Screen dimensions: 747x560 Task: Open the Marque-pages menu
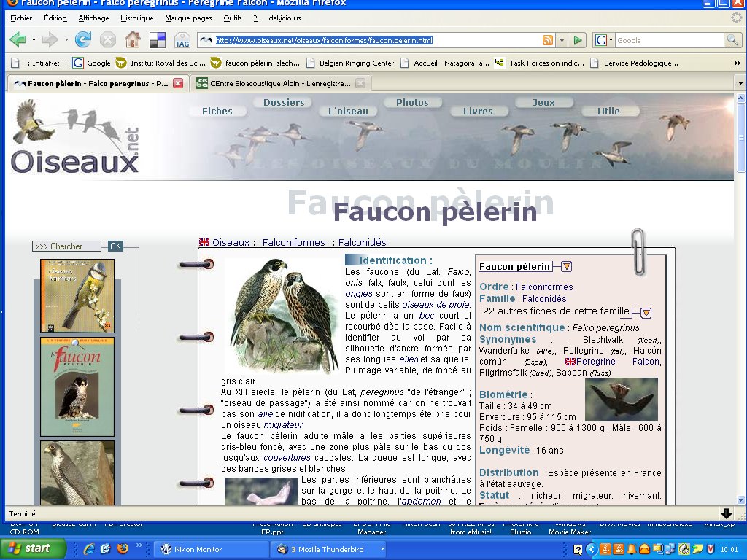tap(188, 17)
